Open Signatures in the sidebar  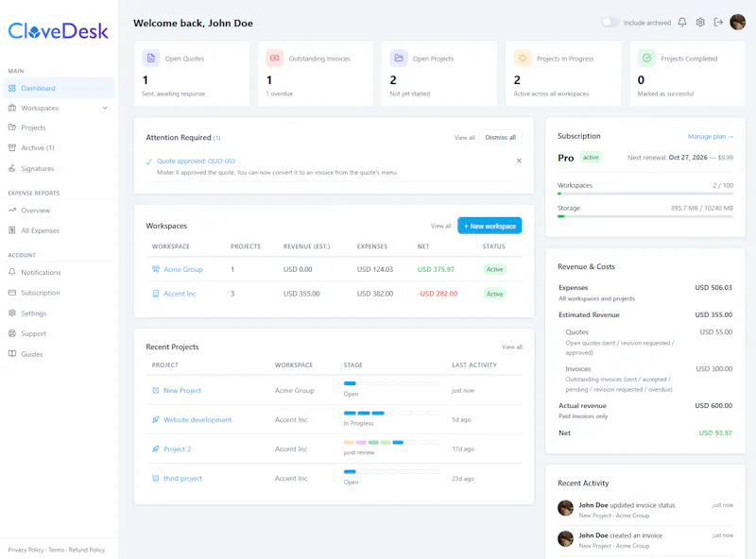[38, 168]
